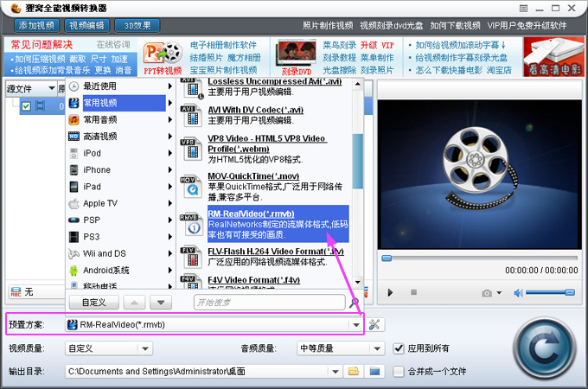Mute audio with the speaker icon
588x389 pixels.
(518, 293)
